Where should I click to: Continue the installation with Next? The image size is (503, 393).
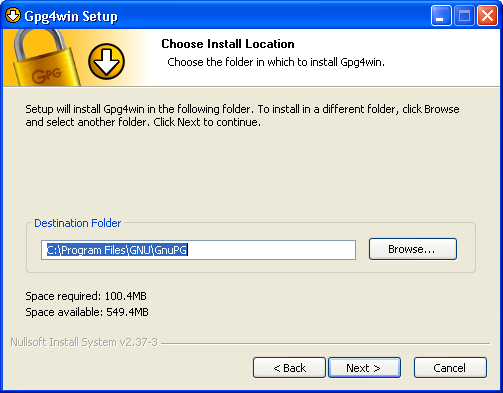pos(364,368)
